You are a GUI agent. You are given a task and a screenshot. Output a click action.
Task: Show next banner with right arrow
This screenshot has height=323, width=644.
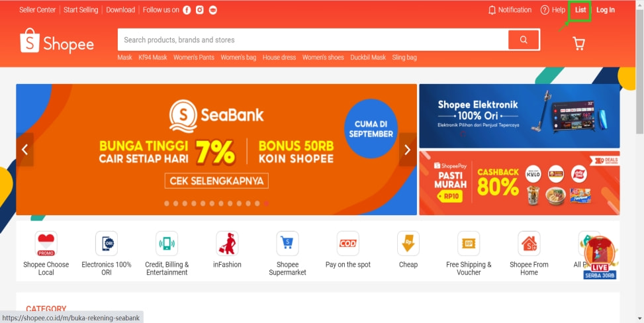pos(408,150)
